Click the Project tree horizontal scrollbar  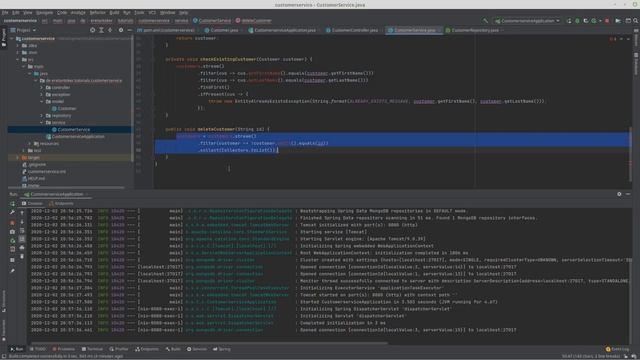pyautogui.click(x=66, y=188)
